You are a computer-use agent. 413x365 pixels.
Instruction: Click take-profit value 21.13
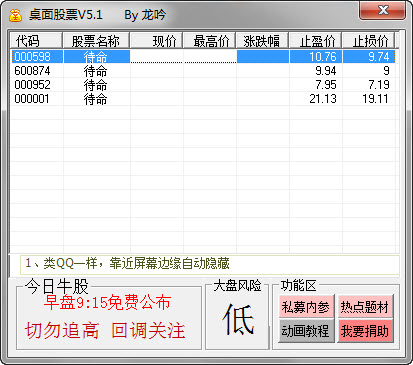click(x=323, y=99)
